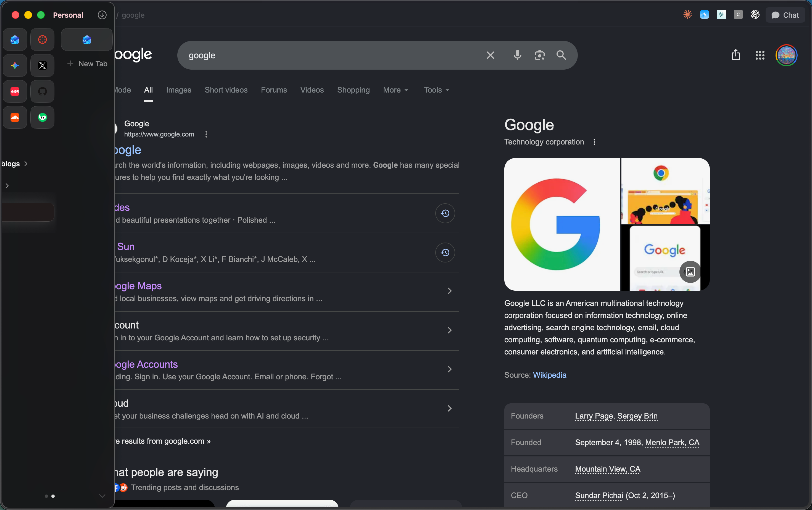The width and height of the screenshot is (812, 510).
Task: Clear the search box with the X
Action: click(490, 55)
